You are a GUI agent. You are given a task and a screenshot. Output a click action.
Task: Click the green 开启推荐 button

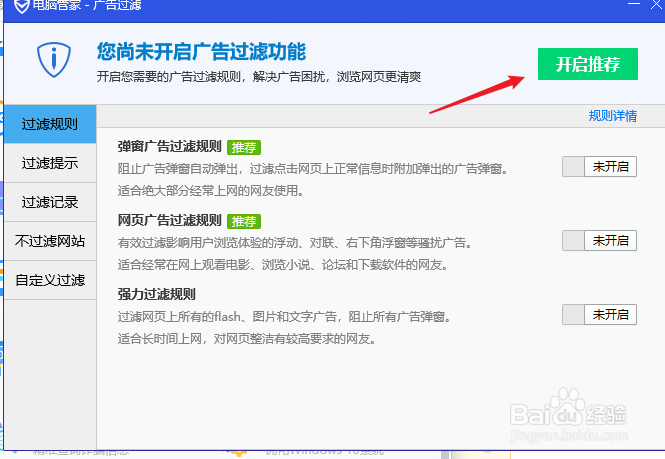tap(588, 64)
